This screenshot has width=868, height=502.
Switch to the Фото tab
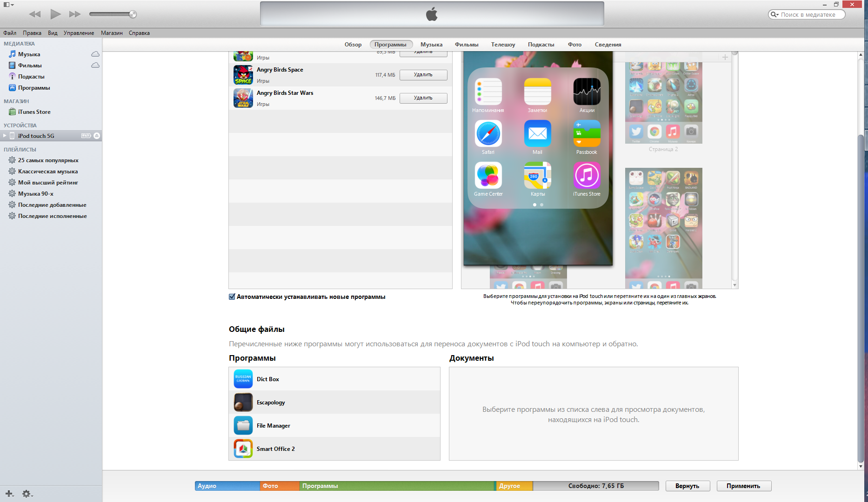click(574, 45)
